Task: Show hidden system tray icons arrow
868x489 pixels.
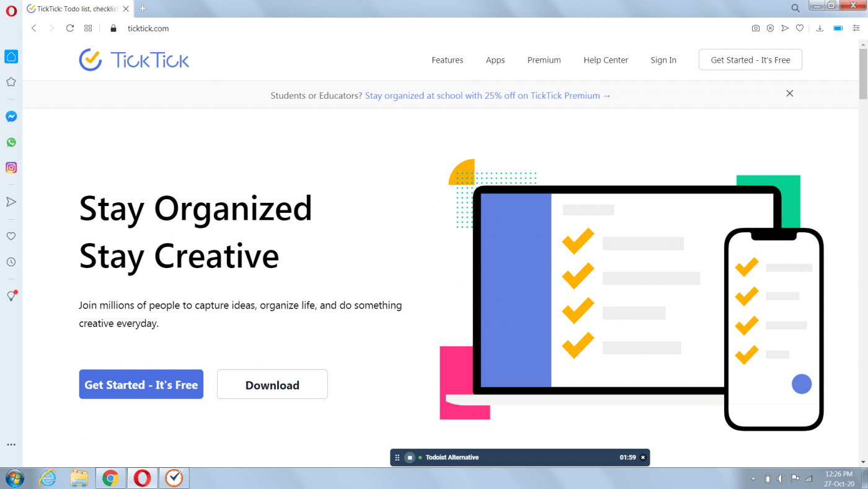Action: 753,478
